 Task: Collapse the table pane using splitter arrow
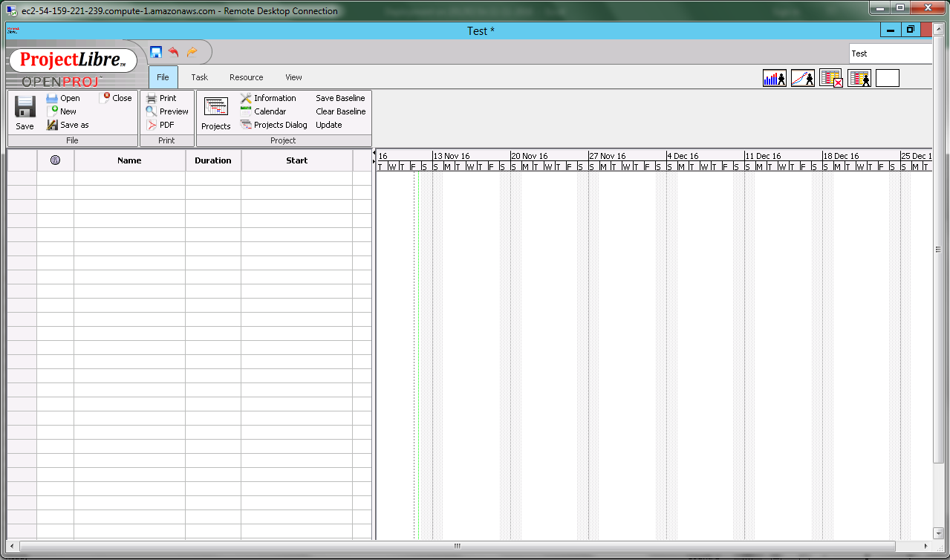(x=374, y=152)
